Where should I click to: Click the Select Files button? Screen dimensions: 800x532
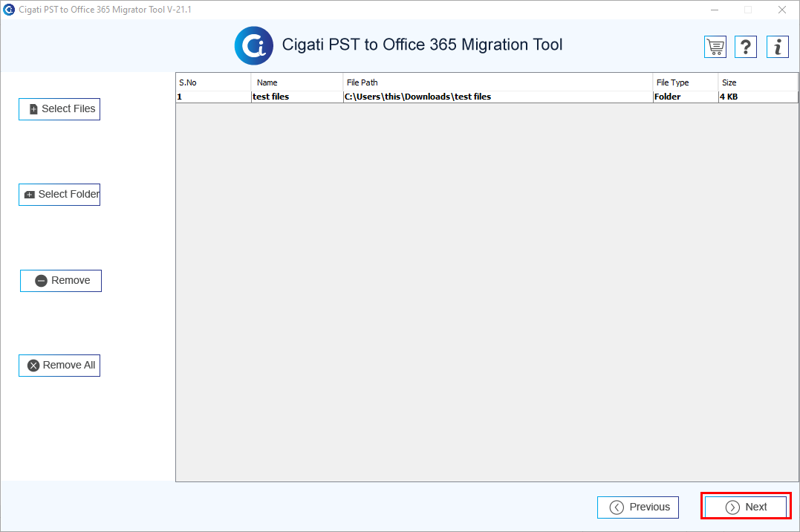coord(59,109)
